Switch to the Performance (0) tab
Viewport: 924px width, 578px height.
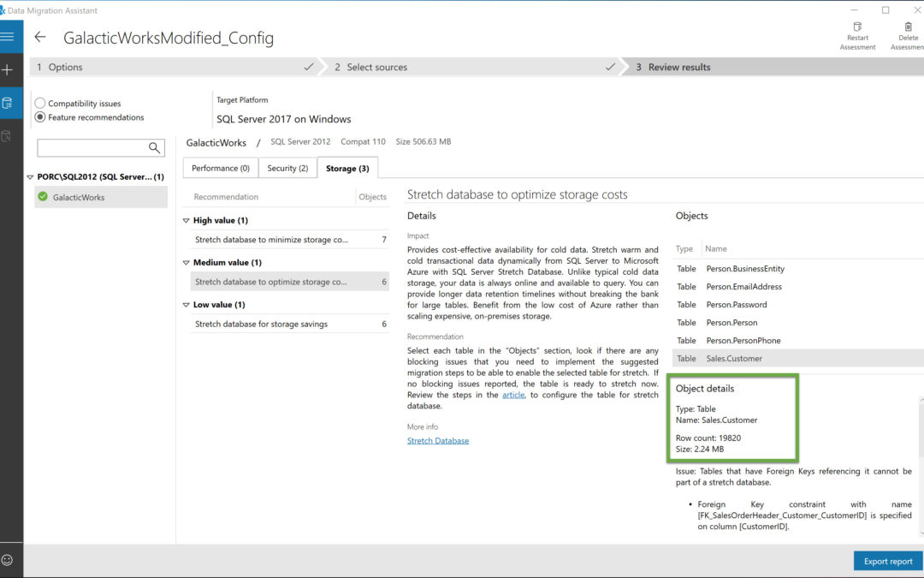pyautogui.click(x=220, y=169)
